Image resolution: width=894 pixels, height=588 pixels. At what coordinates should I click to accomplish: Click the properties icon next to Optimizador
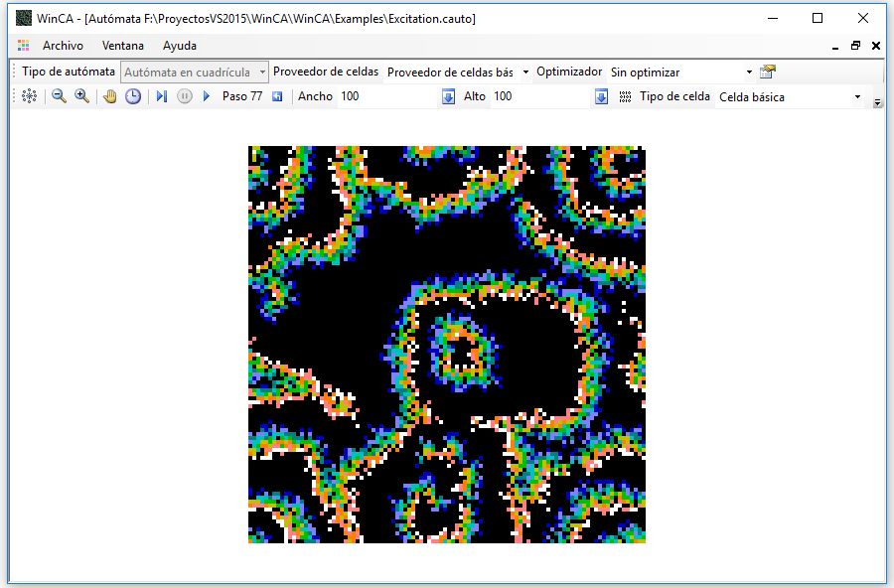pyautogui.click(x=768, y=72)
